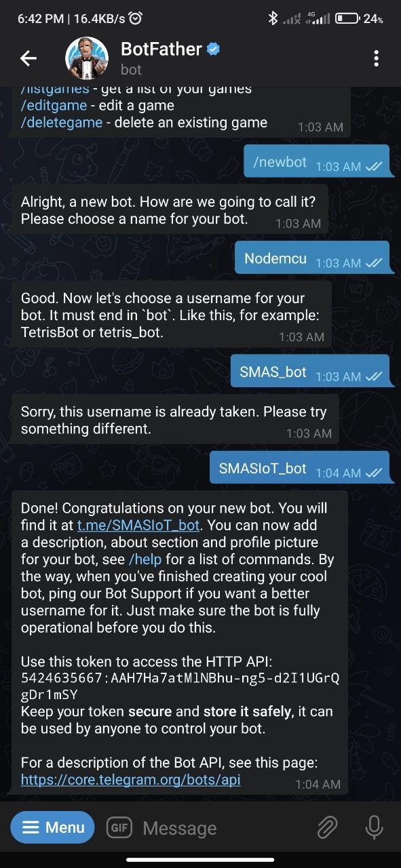Image resolution: width=401 pixels, height=868 pixels.
Task: Open the three-dot chat options menu
Action: pyautogui.click(x=377, y=58)
